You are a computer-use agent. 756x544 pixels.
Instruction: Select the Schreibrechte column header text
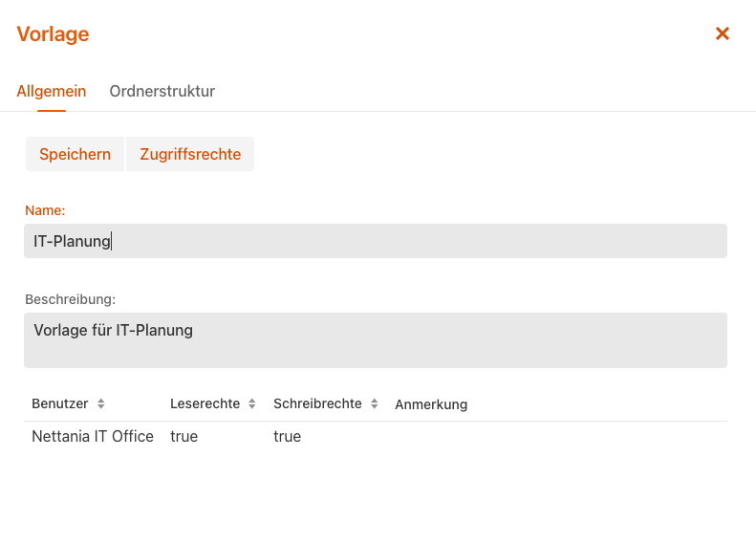[317, 404]
